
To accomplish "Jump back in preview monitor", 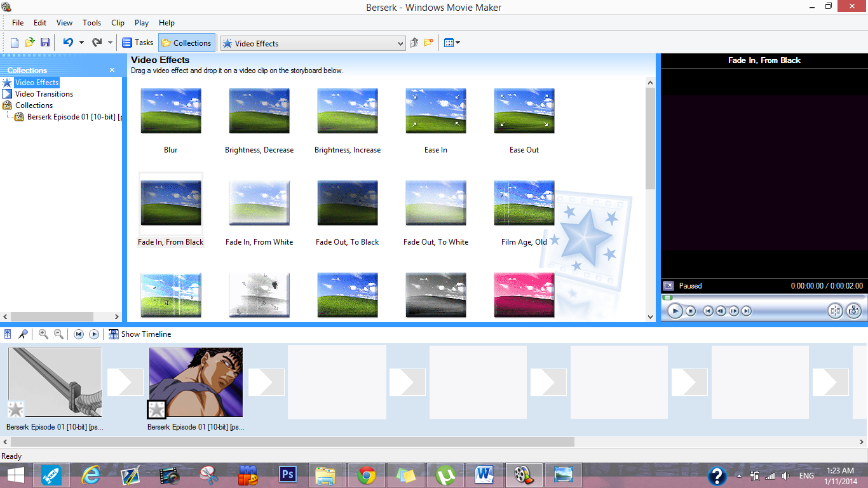I will pyautogui.click(x=708, y=311).
